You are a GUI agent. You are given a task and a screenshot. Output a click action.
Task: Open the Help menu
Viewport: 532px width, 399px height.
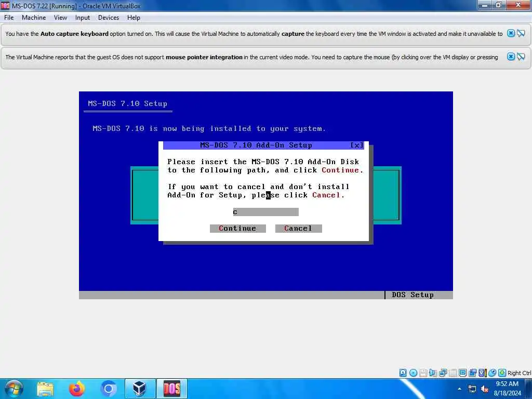pyautogui.click(x=134, y=18)
